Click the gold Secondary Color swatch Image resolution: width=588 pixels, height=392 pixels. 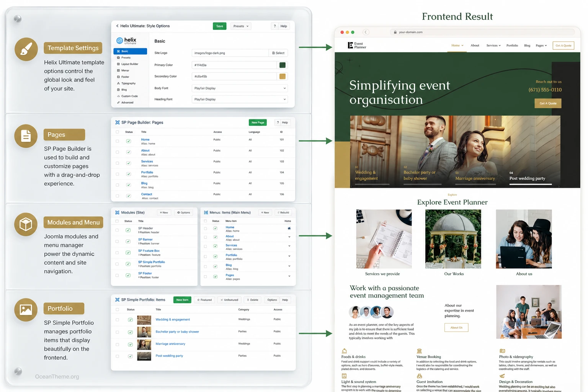coord(283,76)
